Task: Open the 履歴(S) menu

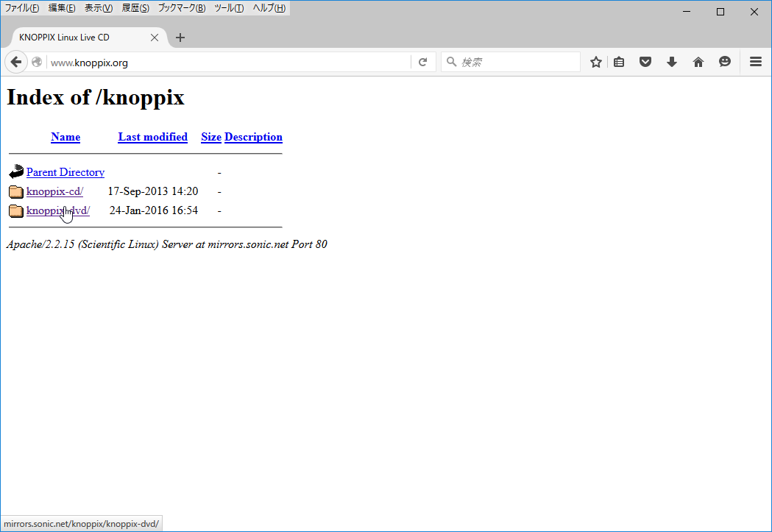Action: (135, 8)
